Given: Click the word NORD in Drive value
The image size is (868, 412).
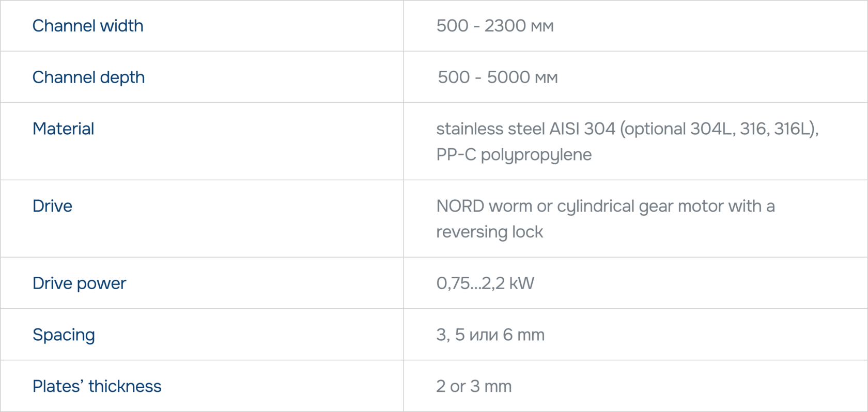Looking at the screenshot, I should [x=460, y=206].
